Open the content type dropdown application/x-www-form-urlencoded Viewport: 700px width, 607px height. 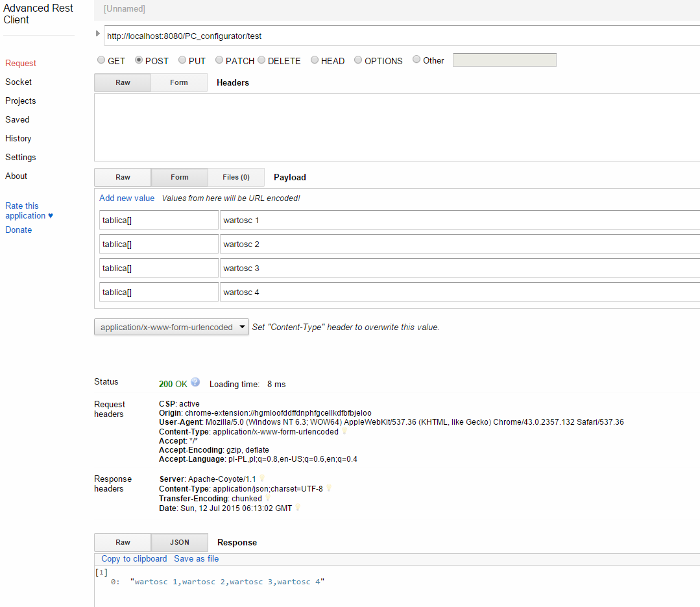click(171, 327)
